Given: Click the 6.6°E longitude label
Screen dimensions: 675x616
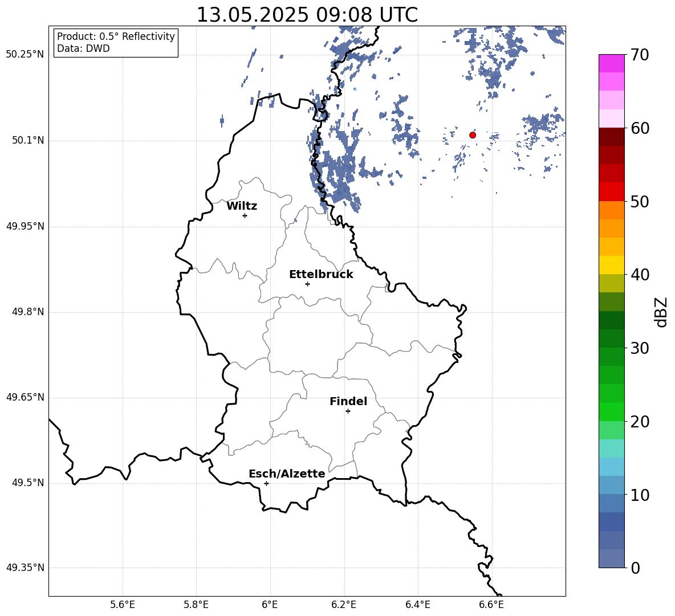Looking at the screenshot, I should point(491,605).
